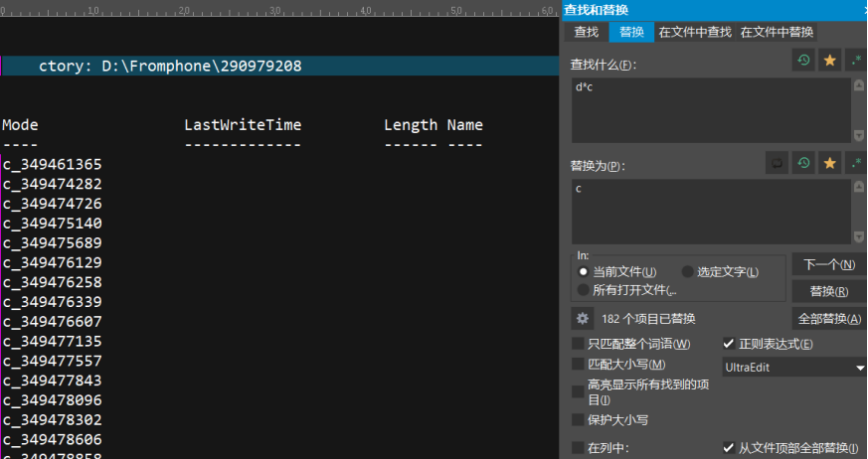Click the column ruler at mark 30
868x459 pixels.
coord(274,10)
